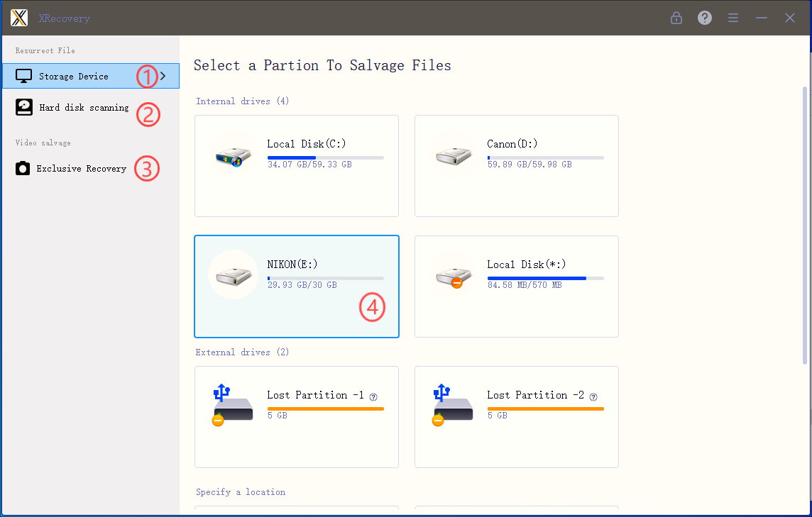Viewport: 812px width, 517px height.
Task: Close the XRecovery window
Action: [790, 18]
